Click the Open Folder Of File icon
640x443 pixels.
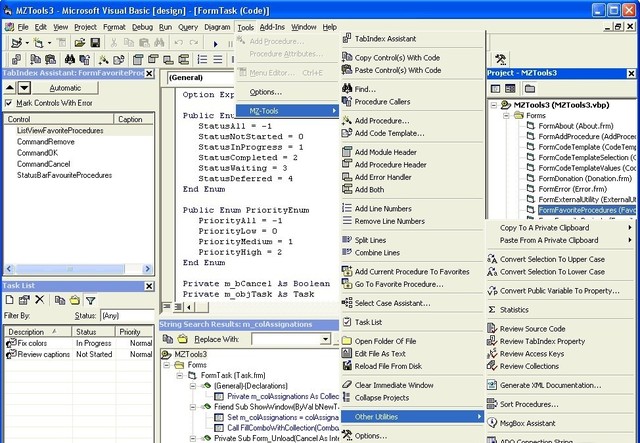click(347, 341)
